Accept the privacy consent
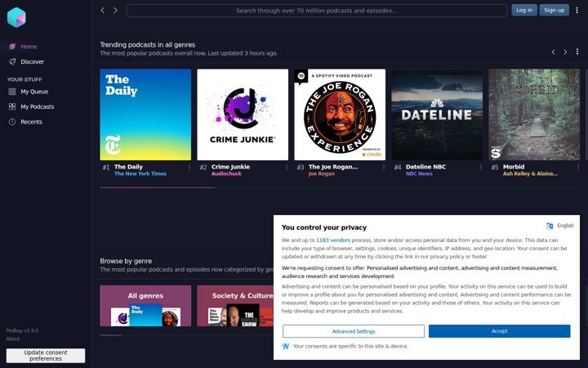The height and width of the screenshot is (368, 588). (500, 331)
